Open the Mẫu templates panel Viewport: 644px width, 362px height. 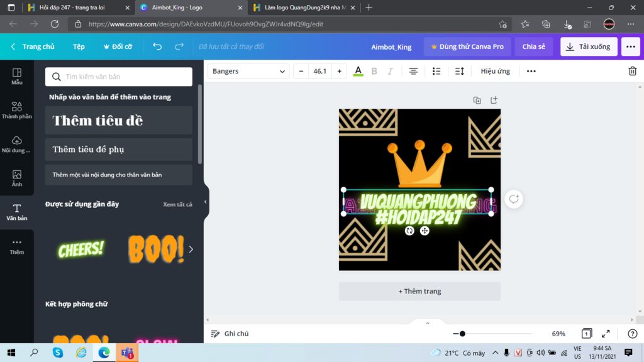(x=17, y=77)
